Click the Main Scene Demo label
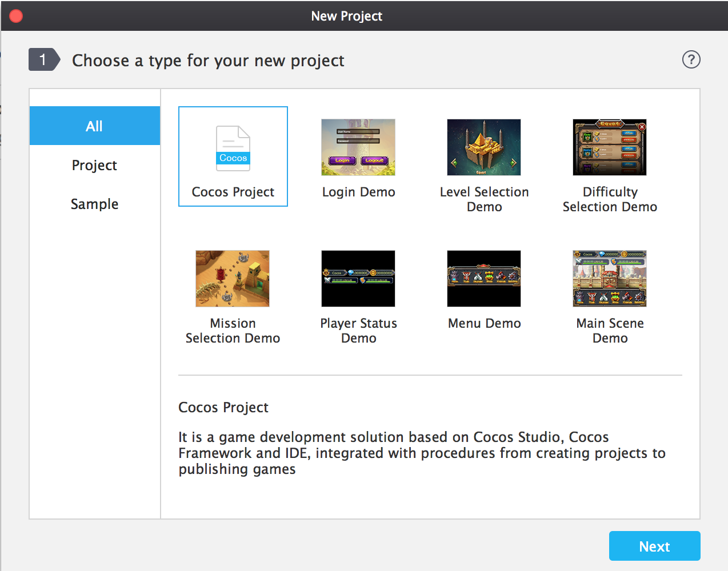The image size is (728, 571). [610, 331]
